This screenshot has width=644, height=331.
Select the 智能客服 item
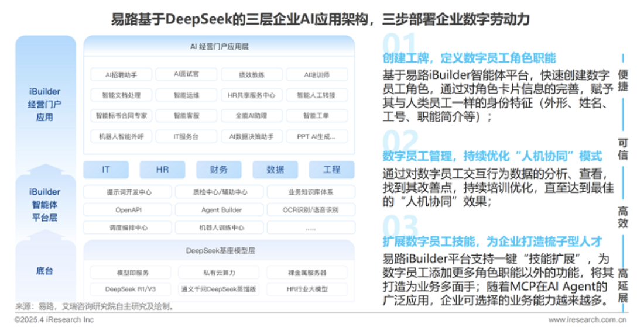pos(187,116)
